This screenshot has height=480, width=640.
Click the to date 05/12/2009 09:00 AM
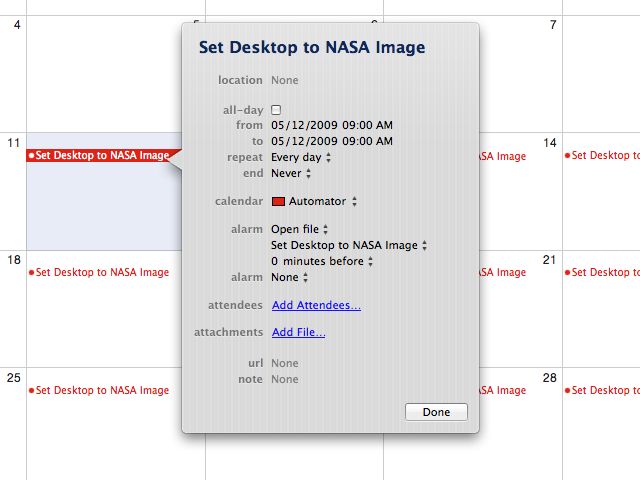tap(332, 141)
